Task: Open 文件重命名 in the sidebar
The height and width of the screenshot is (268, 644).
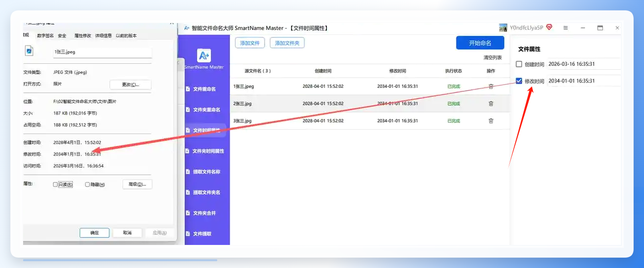Action: [x=204, y=89]
